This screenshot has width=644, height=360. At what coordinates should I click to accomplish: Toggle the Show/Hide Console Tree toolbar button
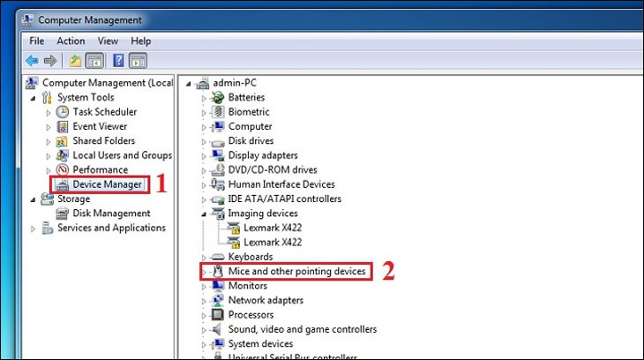94,61
